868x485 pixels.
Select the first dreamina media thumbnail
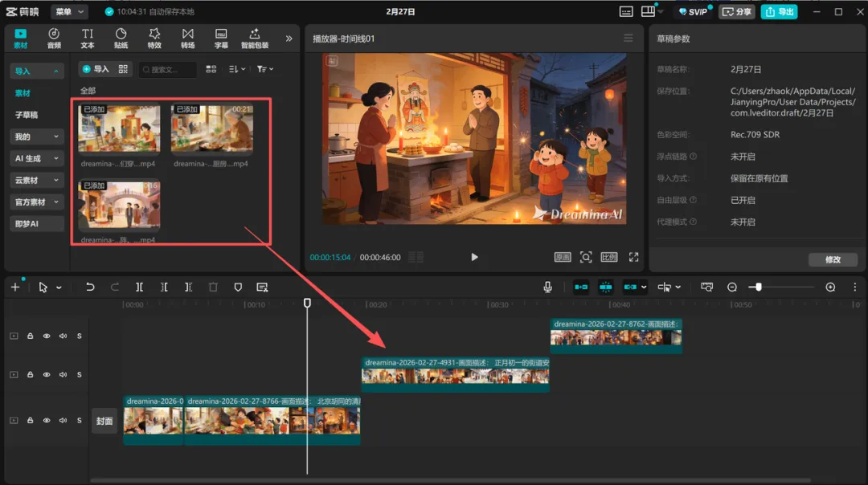click(x=119, y=128)
